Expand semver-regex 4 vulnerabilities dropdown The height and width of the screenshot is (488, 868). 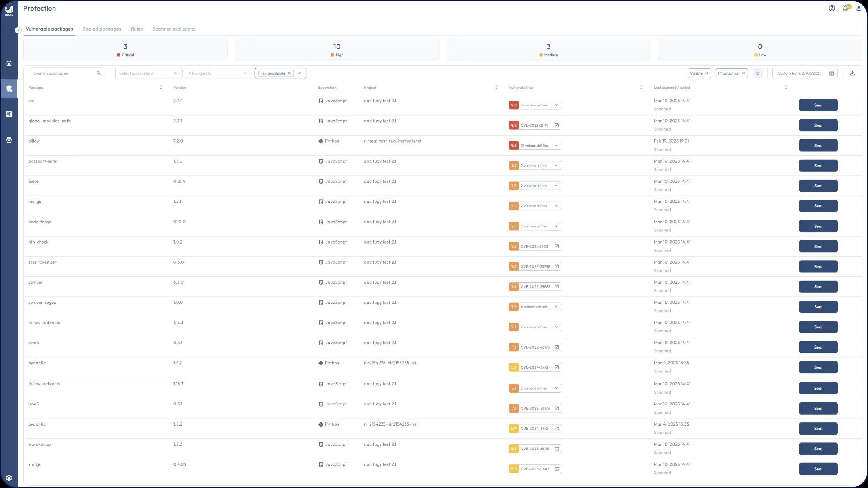(x=535, y=307)
